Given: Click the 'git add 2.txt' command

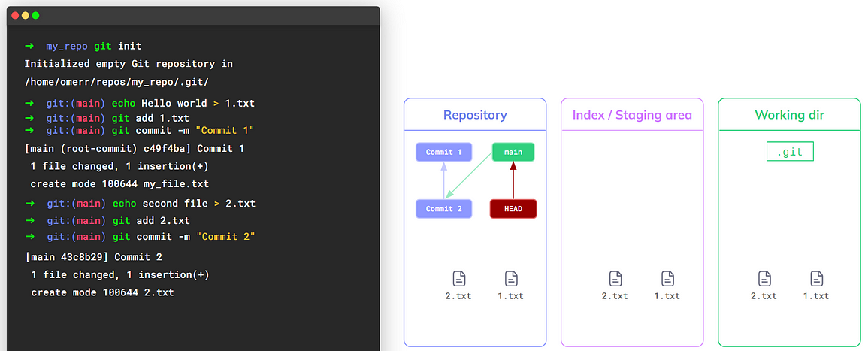Looking at the screenshot, I should click(107, 220).
